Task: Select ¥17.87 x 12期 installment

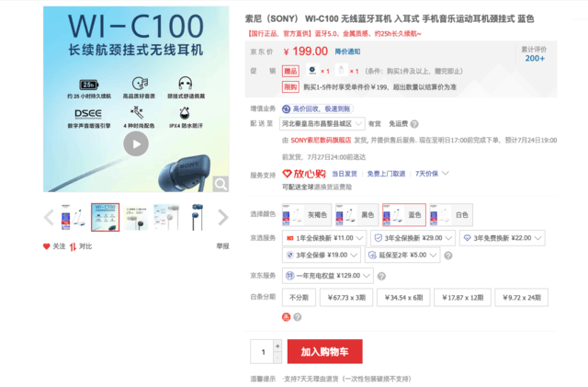Action: (x=462, y=298)
